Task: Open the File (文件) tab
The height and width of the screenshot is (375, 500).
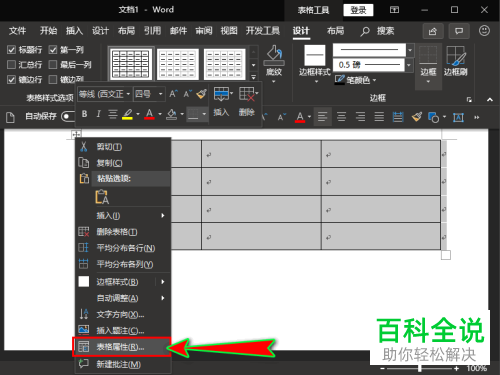Action: (17, 31)
